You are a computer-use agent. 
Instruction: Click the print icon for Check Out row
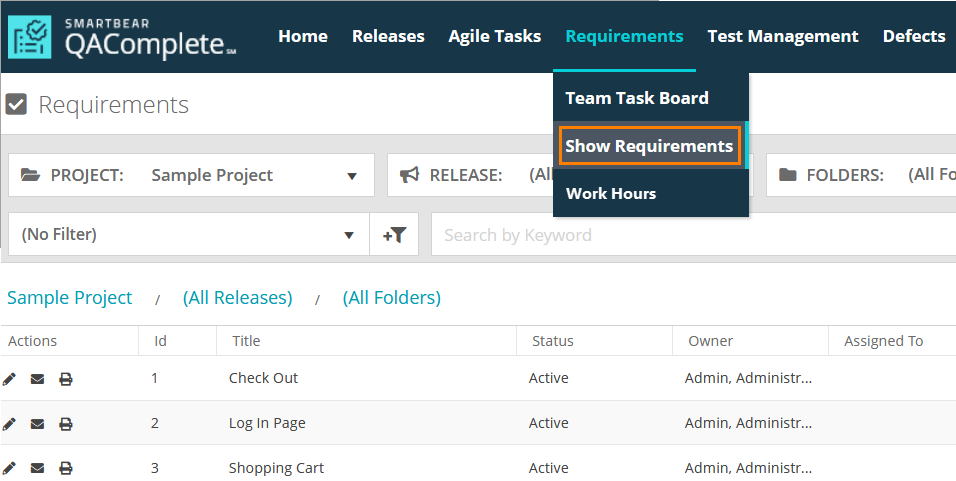[x=65, y=379]
